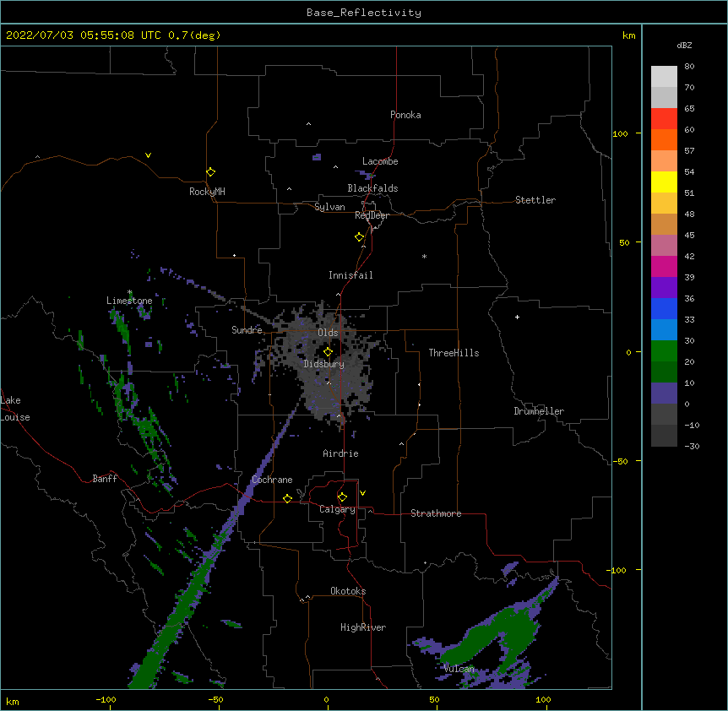Click the Stettler town label
728x711 pixels.
(535, 200)
